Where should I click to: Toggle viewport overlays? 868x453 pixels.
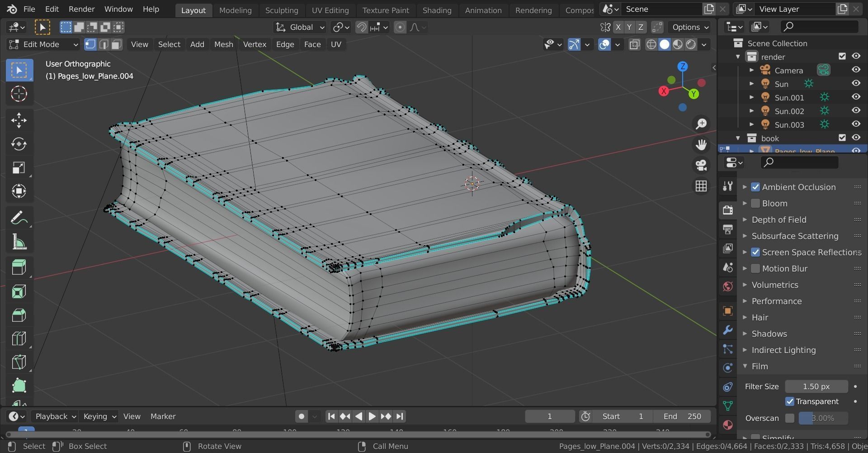604,44
